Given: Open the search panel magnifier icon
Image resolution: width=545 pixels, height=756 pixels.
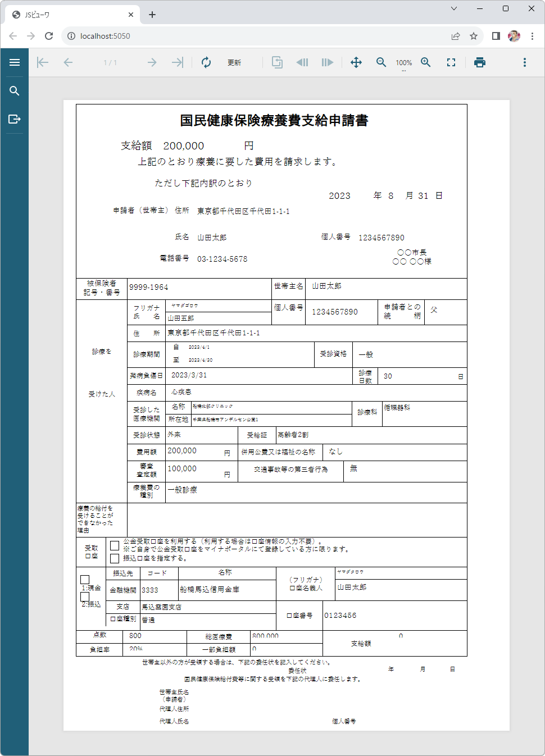Looking at the screenshot, I should (15, 91).
